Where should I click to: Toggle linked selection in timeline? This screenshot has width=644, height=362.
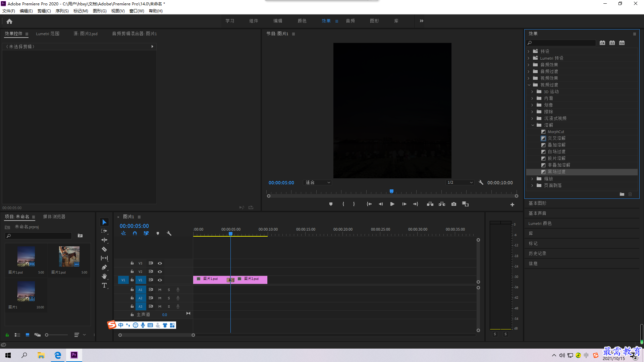point(146,233)
